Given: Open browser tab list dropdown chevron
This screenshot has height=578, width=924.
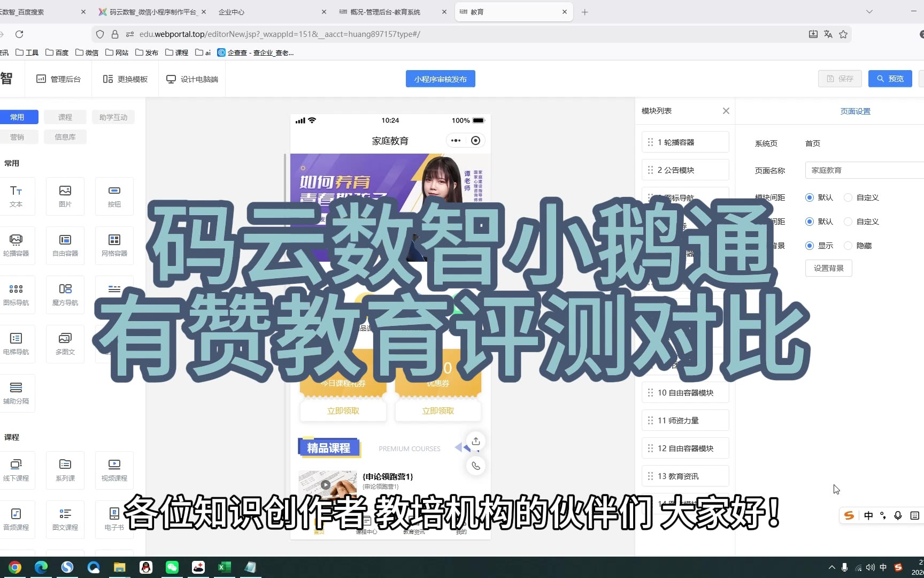Looking at the screenshot, I should click(x=869, y=12).
